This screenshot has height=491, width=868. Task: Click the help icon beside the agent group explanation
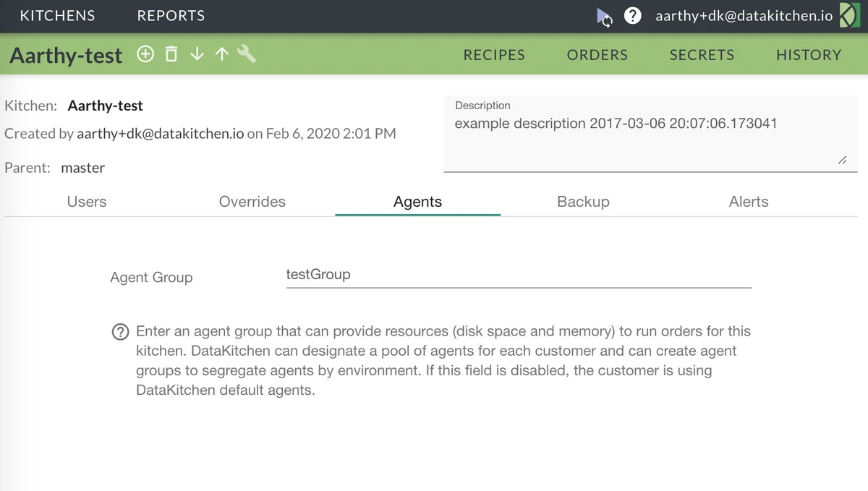[x=120, y=332]
